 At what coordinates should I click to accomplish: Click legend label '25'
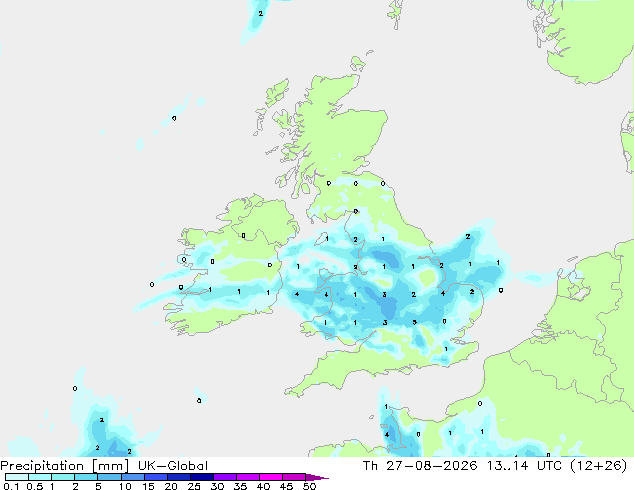coord(194,486)
